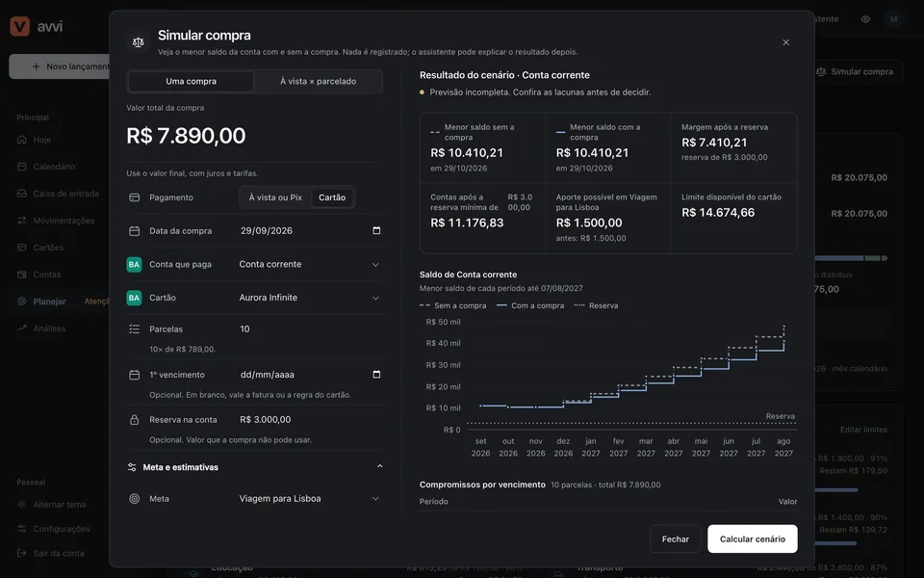Open date picker for Data da compra
Screen dimensions: 924x578
click(x=376, y=230)
